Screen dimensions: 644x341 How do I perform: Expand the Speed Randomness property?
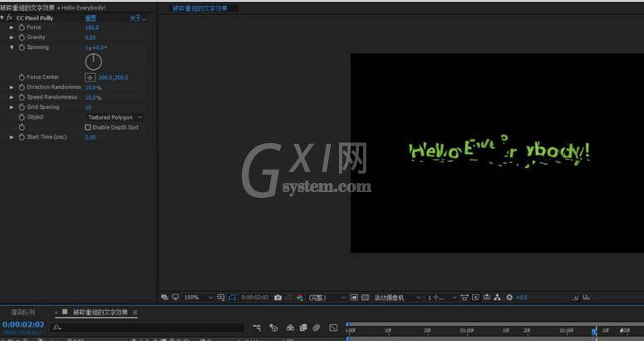[x=12, y=97]
